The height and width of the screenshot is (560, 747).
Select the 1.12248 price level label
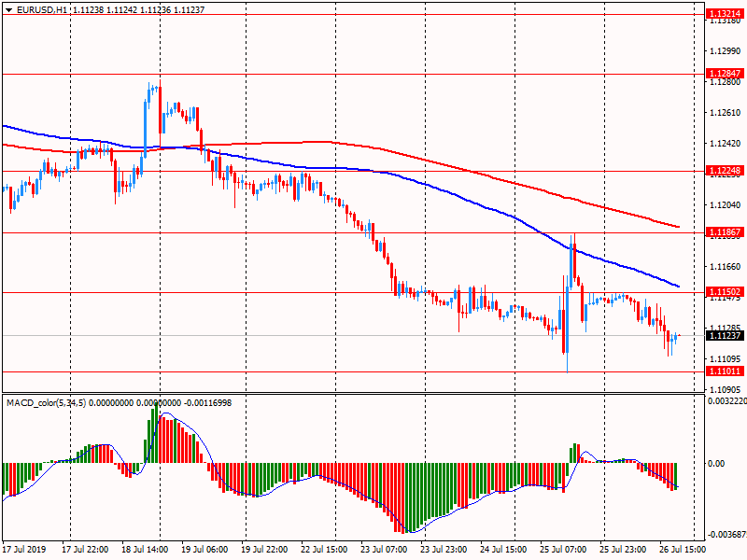tap(726, 171)
